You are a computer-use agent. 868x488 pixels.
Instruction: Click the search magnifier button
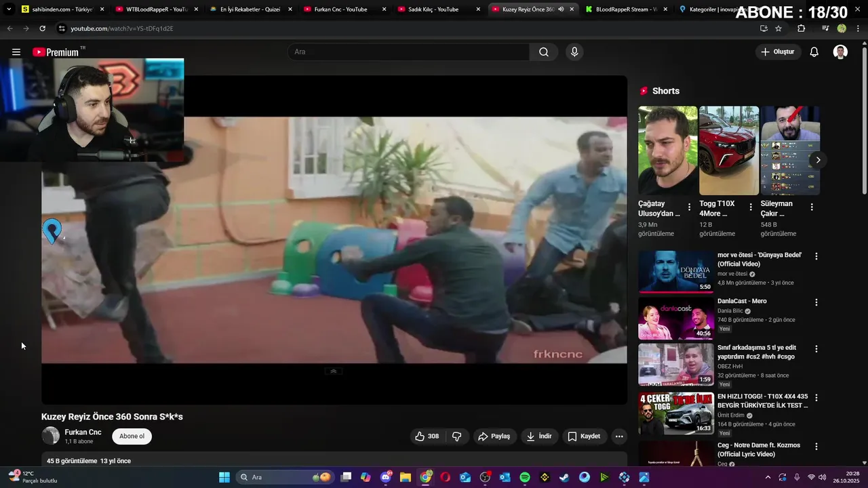(544, 52)
